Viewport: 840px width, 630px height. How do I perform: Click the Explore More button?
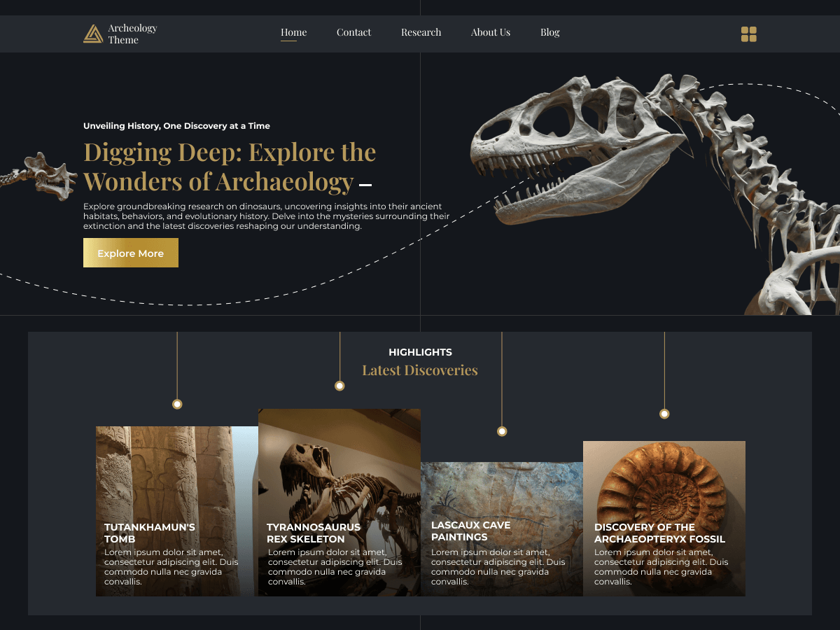click(131, 253)
